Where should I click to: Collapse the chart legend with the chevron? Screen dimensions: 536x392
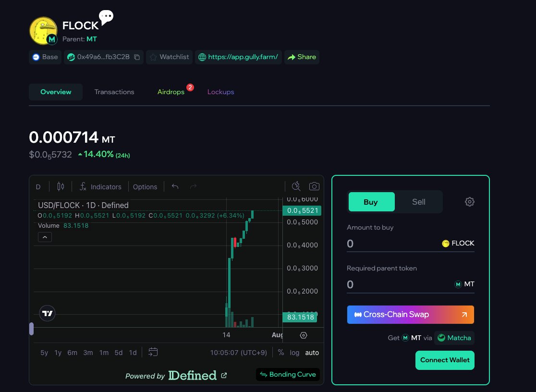(45, 237)
